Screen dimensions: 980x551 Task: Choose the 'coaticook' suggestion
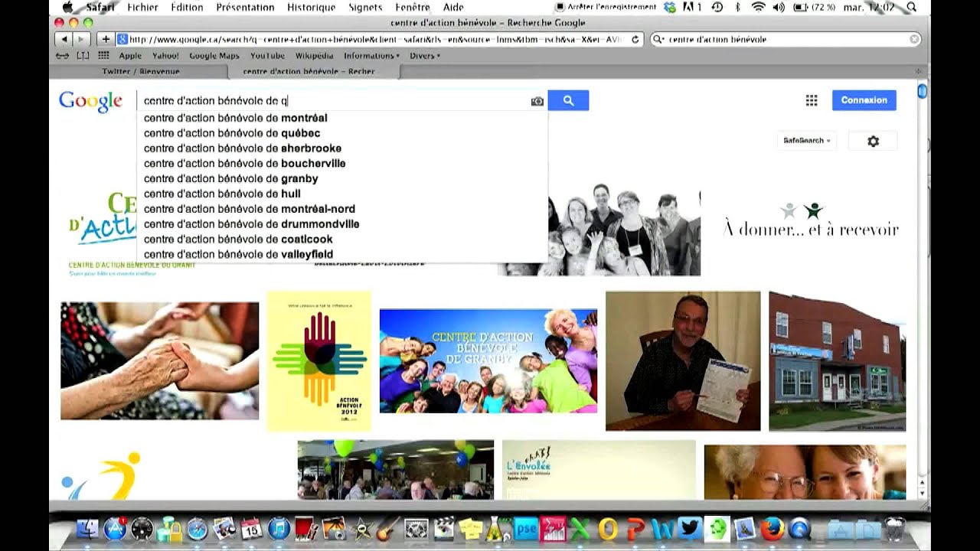point(343,240)
